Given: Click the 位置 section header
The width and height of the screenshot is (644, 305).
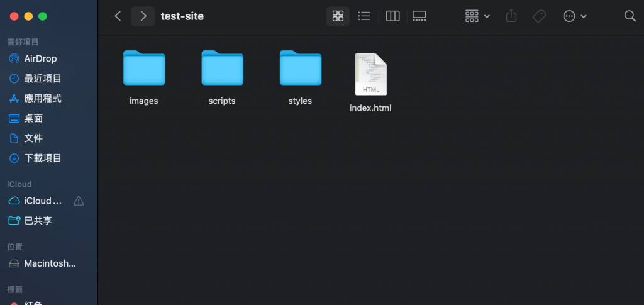Looking at the screenshot, I should pos(15,247).
